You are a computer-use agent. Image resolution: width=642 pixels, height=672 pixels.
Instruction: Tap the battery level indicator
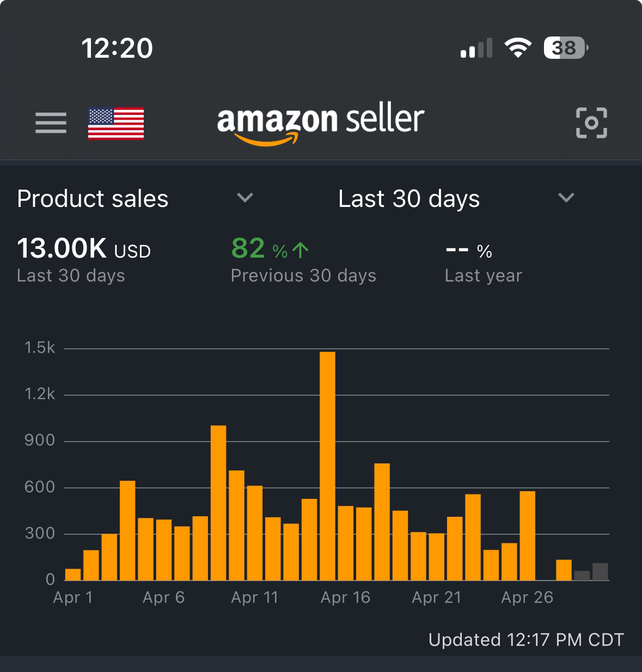pyautogui.click(x=565, y=48)
